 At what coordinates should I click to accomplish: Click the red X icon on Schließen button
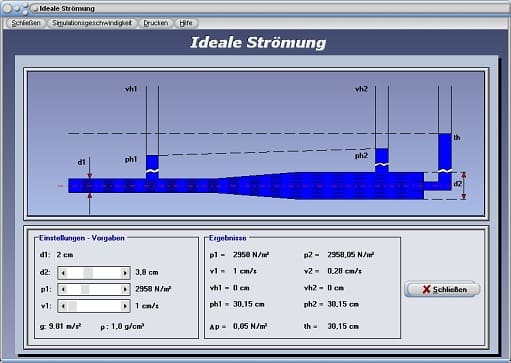[426, 289]
